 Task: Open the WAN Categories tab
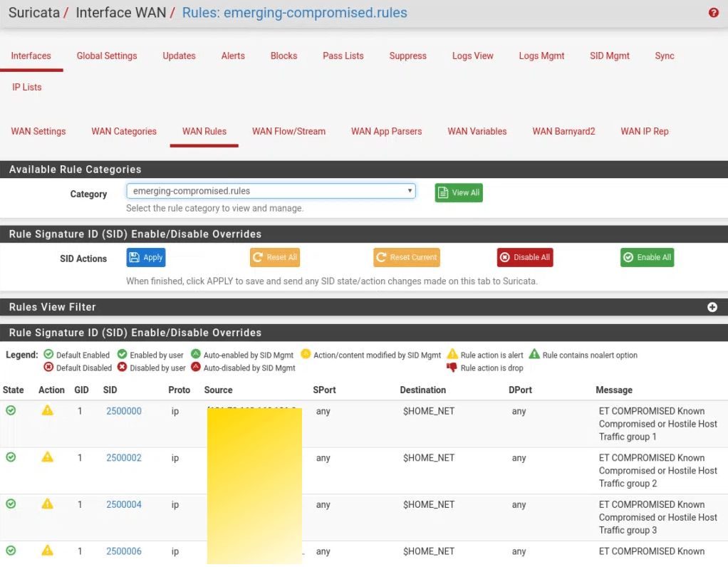point(124,131)
